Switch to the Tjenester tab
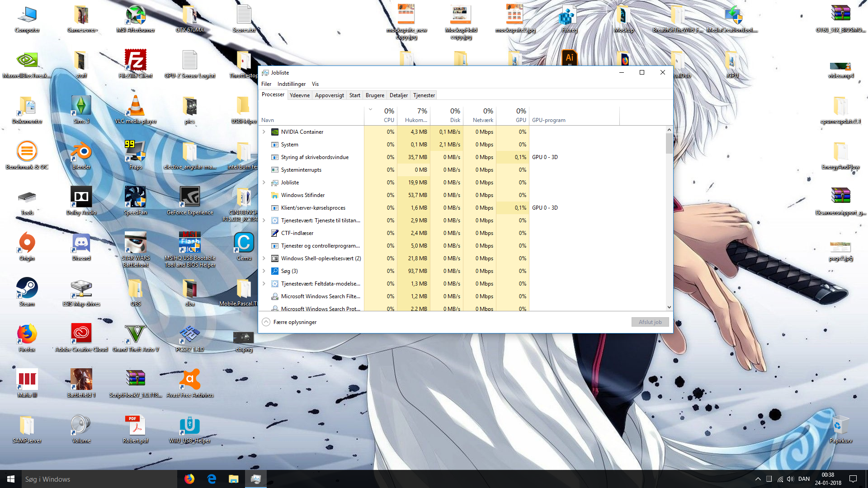The image size is (868, 488). coord(424,95)
